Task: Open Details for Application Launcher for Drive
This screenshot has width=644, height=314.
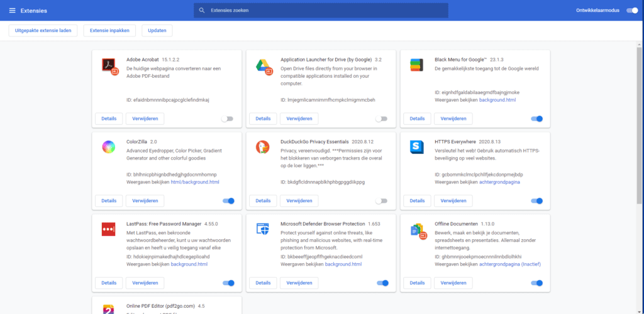Action: click(x=263, y=119)
